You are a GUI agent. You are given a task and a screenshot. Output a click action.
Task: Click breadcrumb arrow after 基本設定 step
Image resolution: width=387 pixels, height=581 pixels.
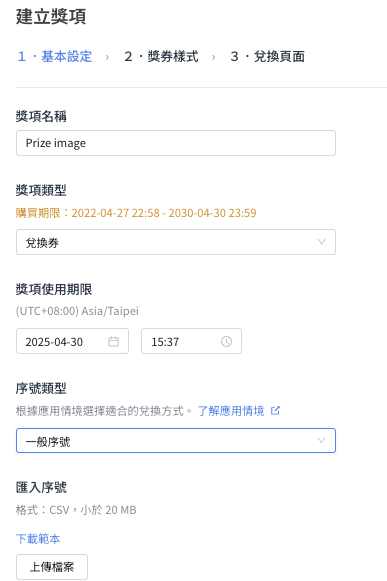pyautogui.click(x=107, y=57)
